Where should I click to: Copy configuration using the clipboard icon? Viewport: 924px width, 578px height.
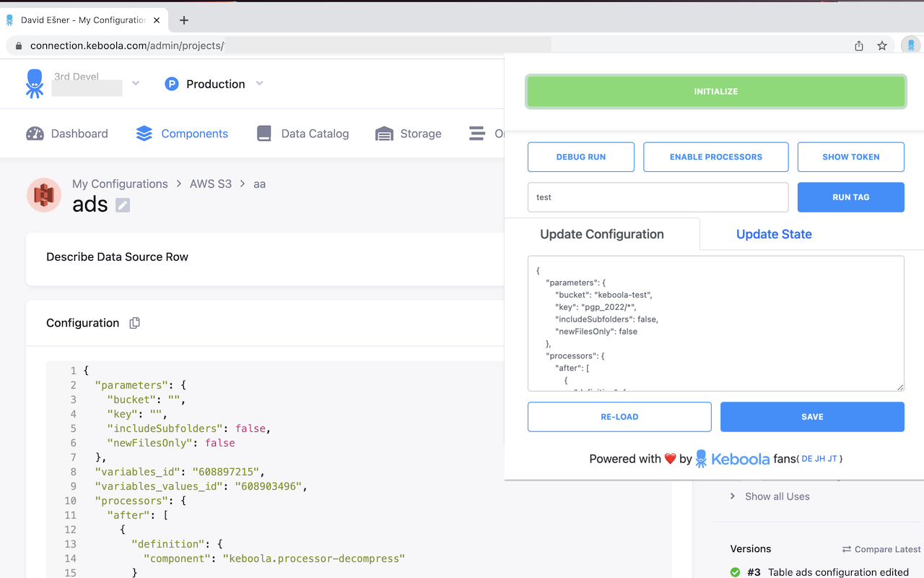[x=134, y=323]
